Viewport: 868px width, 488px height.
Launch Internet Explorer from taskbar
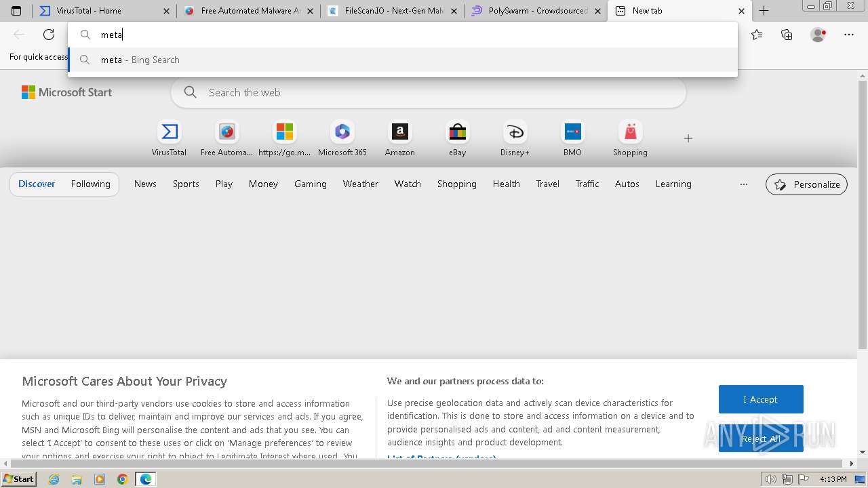coord(54,479)
